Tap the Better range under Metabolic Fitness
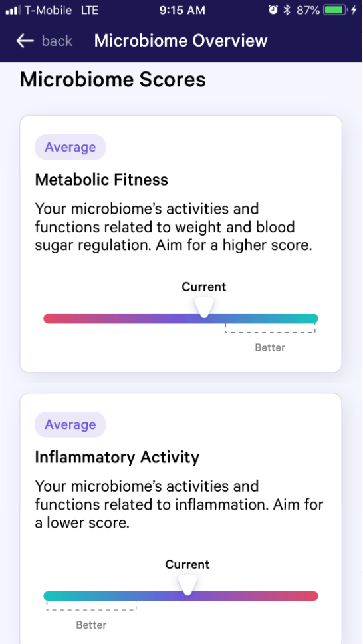The width and height of the screenshot is (363, 644). (270, 337)
